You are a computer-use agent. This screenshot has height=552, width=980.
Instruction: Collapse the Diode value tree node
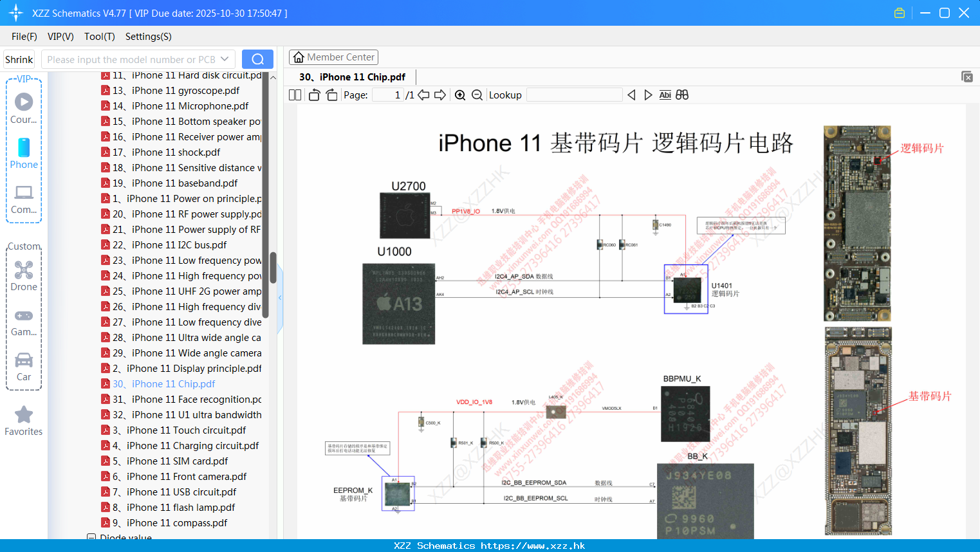pos(91,537)
